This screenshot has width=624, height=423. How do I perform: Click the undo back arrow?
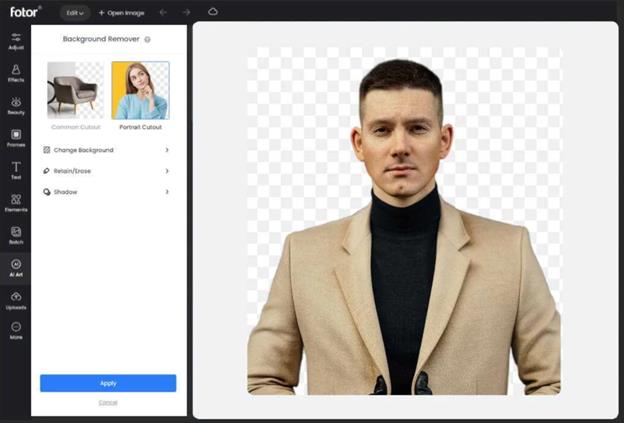[x=163, y=12]
